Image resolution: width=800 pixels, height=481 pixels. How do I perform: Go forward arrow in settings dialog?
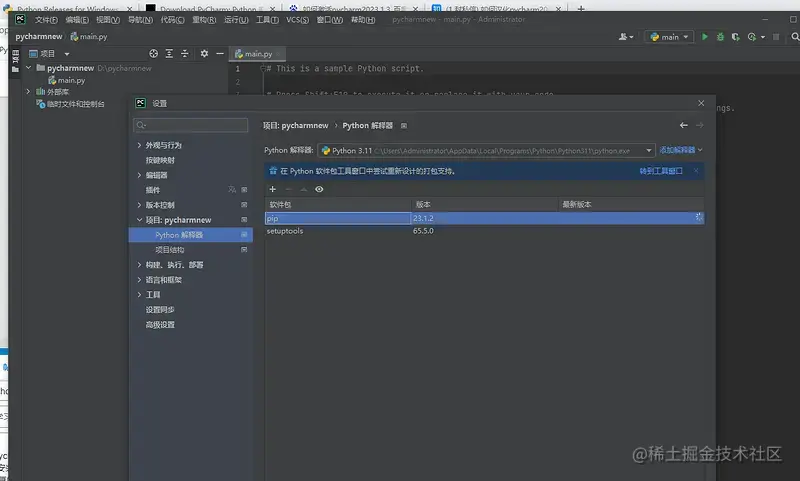[x=699, y=125]
